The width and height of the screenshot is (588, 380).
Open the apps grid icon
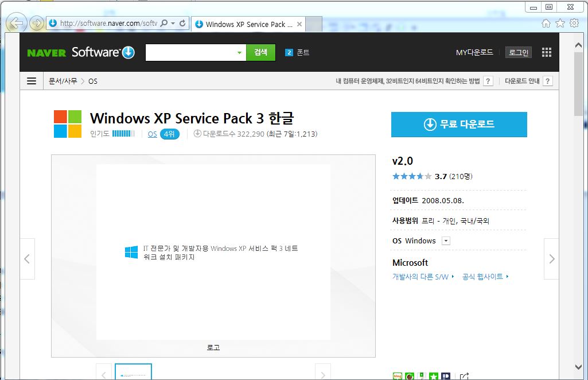point(546,52)
